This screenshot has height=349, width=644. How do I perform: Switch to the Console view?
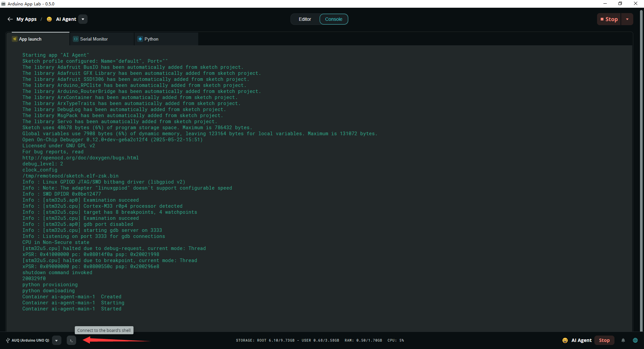click(x=334, y=19)
